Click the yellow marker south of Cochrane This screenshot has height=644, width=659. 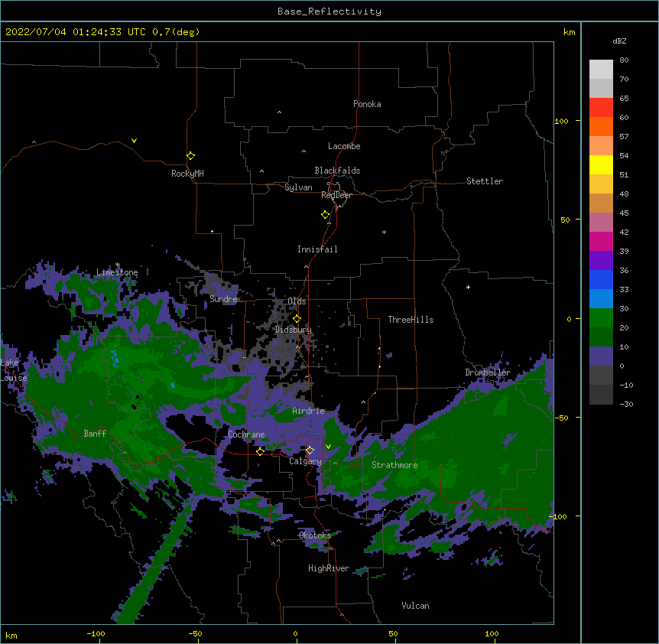(260, 451)
